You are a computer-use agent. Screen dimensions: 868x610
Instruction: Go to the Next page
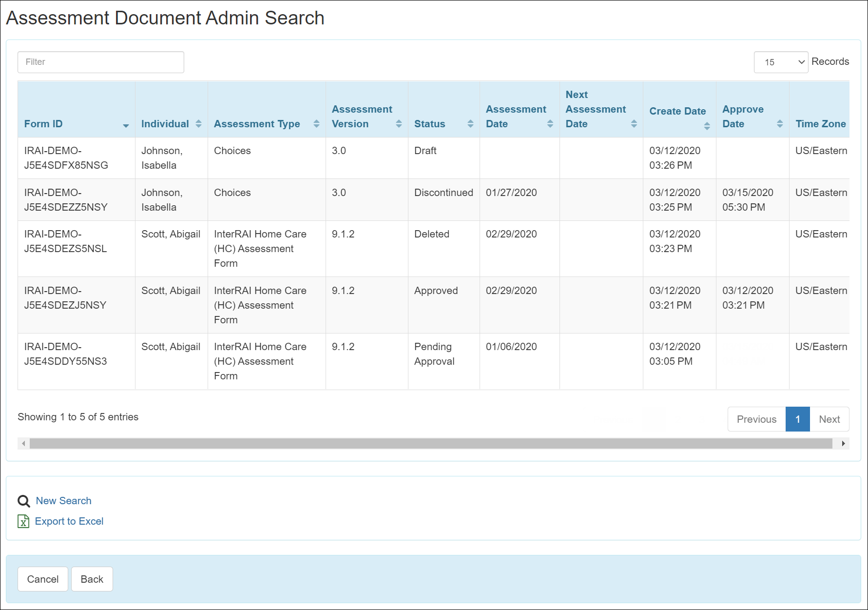coord(829,419)
